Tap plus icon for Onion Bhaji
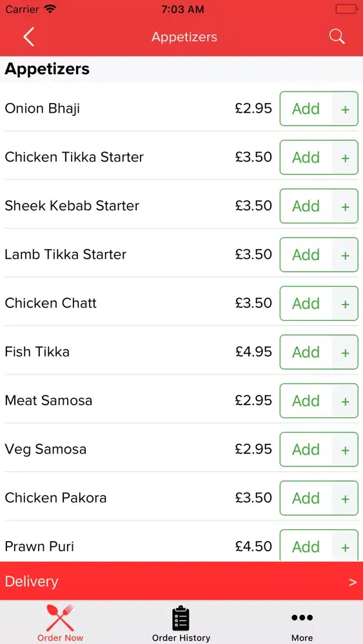Image resolution: width=363 pixels, height=644 pixels. click(x=346, y=109)
